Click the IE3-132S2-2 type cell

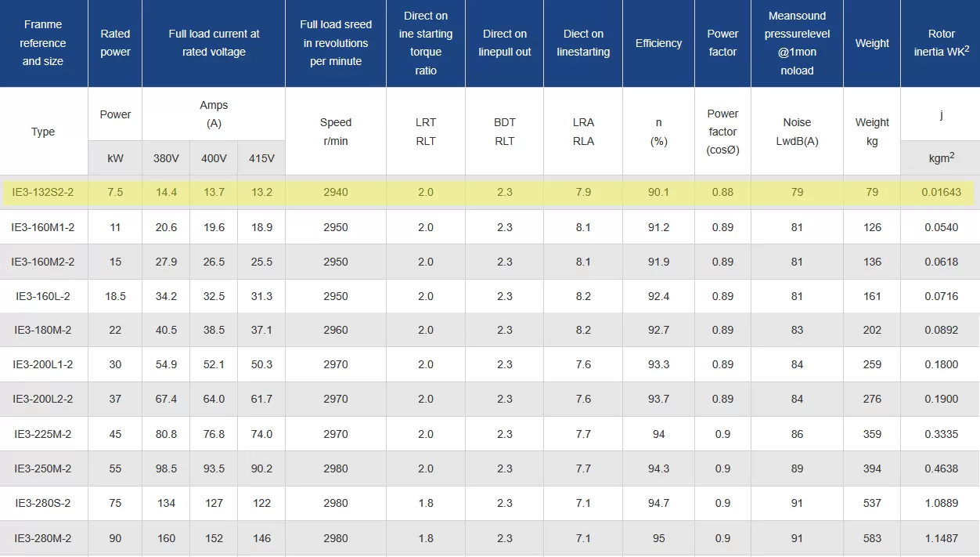(43, 193)
